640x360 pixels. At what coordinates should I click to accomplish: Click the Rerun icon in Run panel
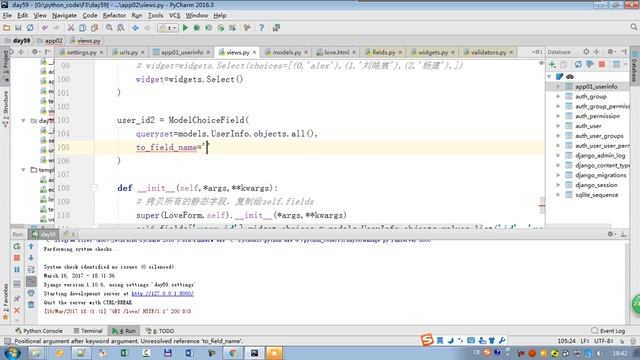click(17, 247)
